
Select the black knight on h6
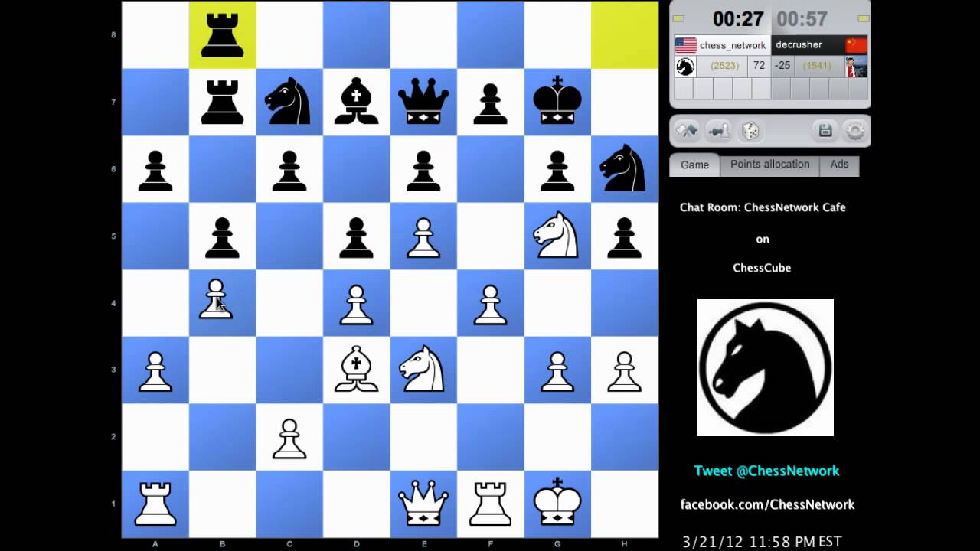click(x=624, y=168)
